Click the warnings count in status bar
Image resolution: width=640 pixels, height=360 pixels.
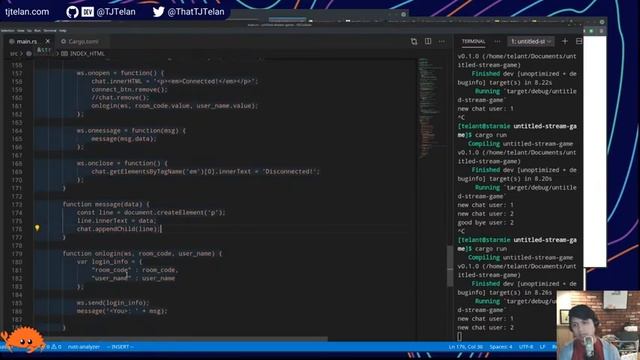56,347
